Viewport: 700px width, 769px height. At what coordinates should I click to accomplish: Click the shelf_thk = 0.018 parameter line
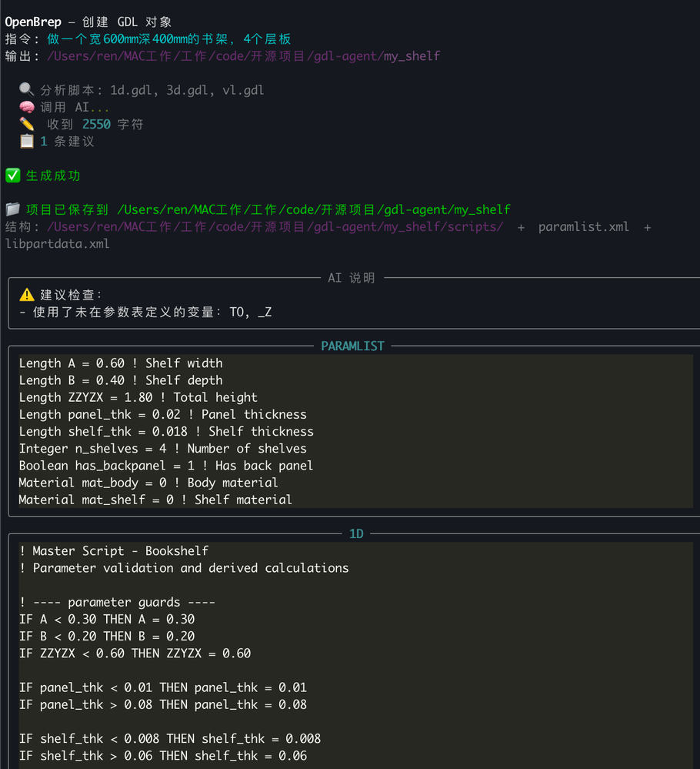(x=166, y=432)
